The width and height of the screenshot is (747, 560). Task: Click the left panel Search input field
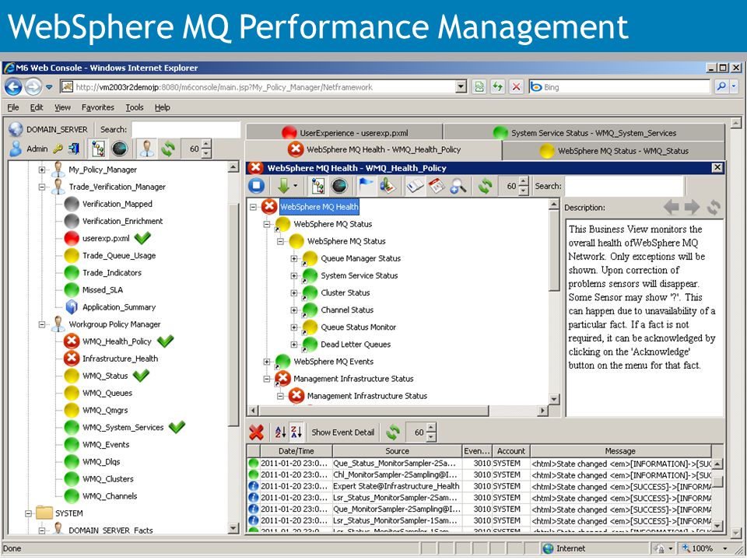click(186, 130)
